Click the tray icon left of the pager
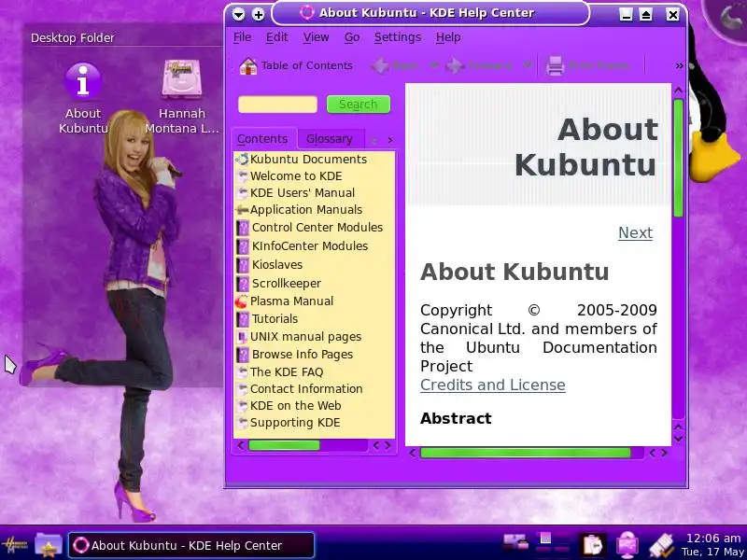Screen dimensions: 747x560 516,542
